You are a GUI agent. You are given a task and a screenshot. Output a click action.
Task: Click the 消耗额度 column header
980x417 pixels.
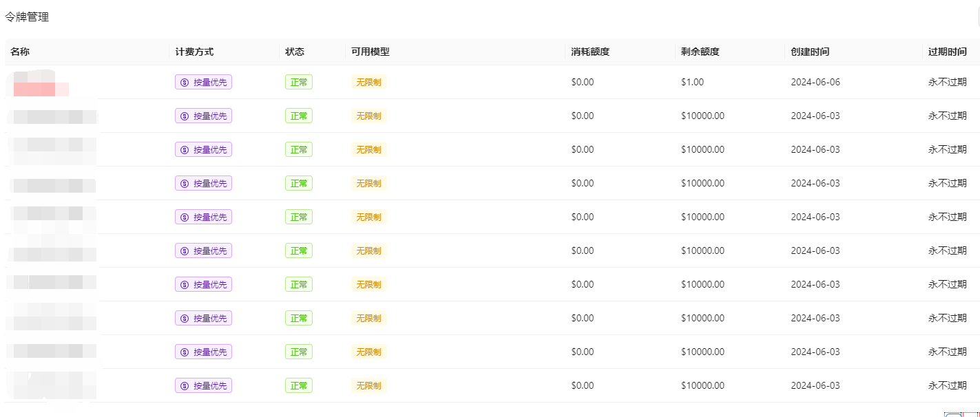590,52
